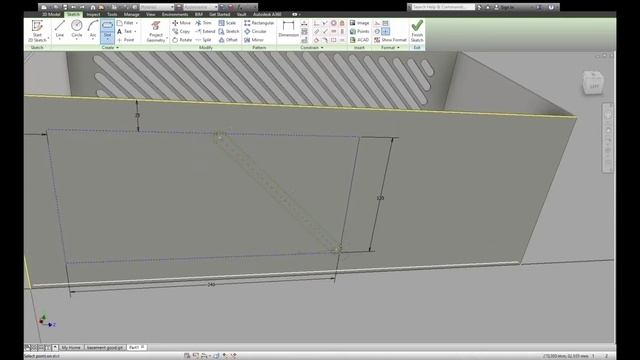Switch to the 3D Model tab
Viewport: 640px width, 360px height.
pyautogui.click(x=51, y=14)
